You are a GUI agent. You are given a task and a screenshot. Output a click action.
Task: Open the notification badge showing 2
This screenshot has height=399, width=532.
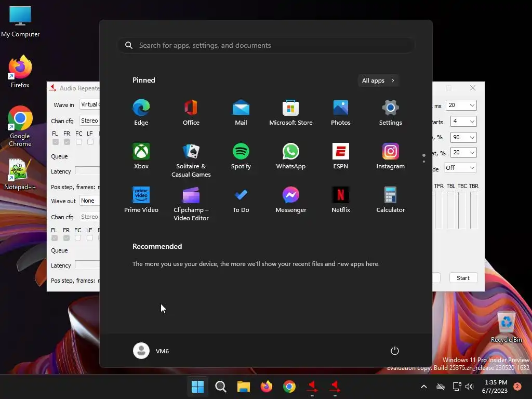point(517,387)
